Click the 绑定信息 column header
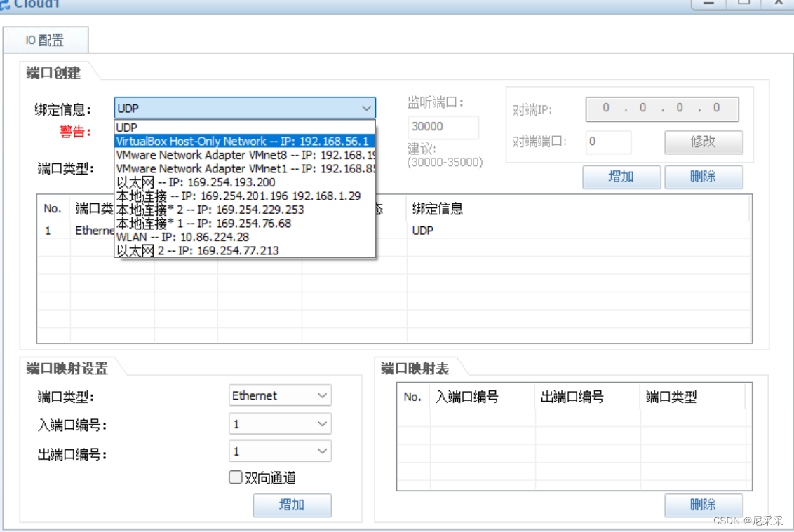Viewport: 794px width, 532px height. point(577,209)
